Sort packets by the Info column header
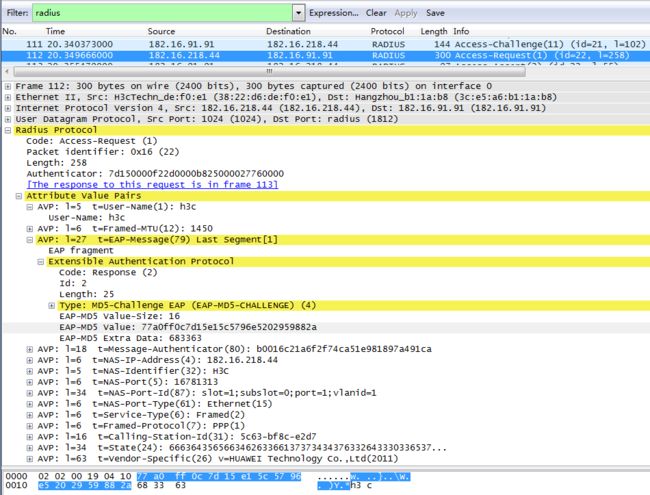Screen dimensions: 650x495 point(461,32)
